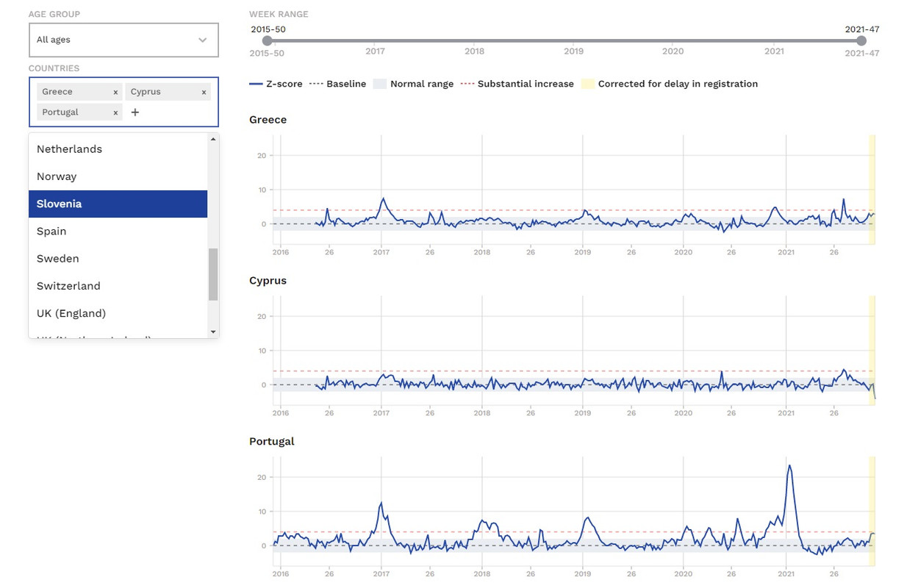The height and width of the screenshot is (588, 907).
Task: Click the 2017 label on week range
Action: [375, 51]
